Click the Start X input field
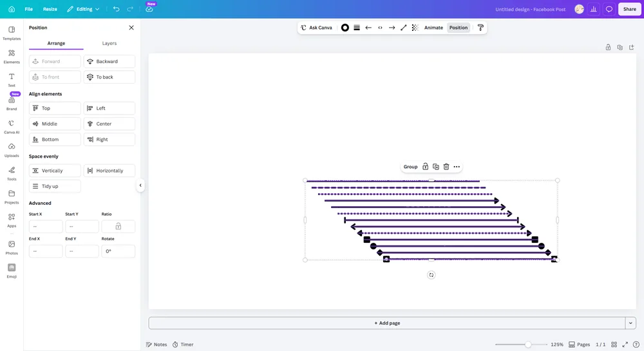This screenshot has height=351, width=644. tap(46, 226)
